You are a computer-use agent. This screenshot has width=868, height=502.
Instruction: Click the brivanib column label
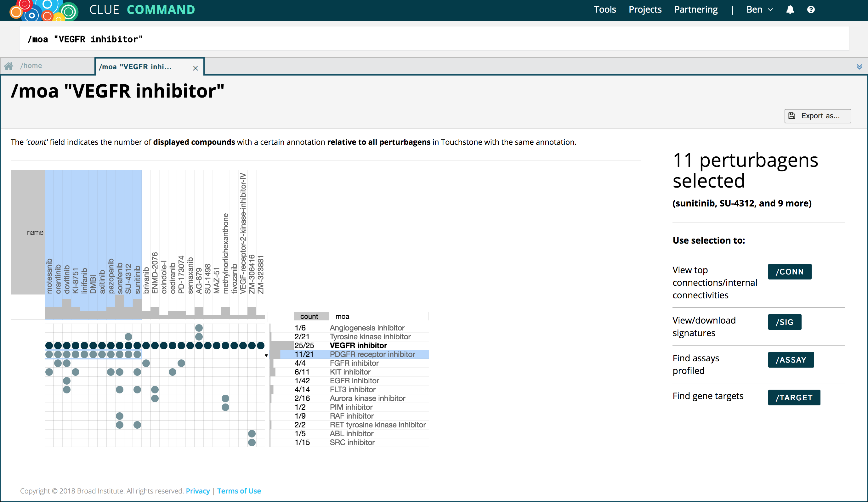click(x=146, y=281)
